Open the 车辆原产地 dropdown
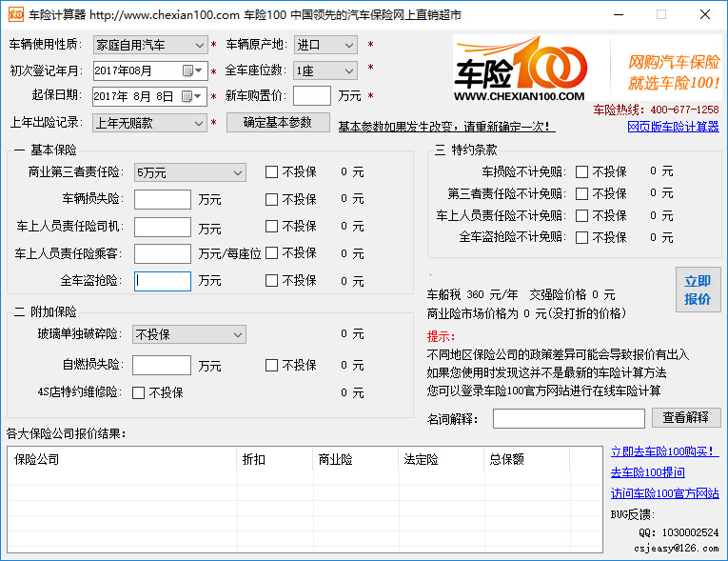 (x=325, y=45)
